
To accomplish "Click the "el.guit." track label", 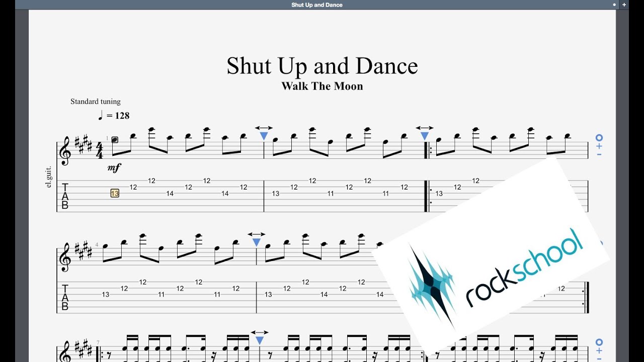I will (x=49, y=177).
